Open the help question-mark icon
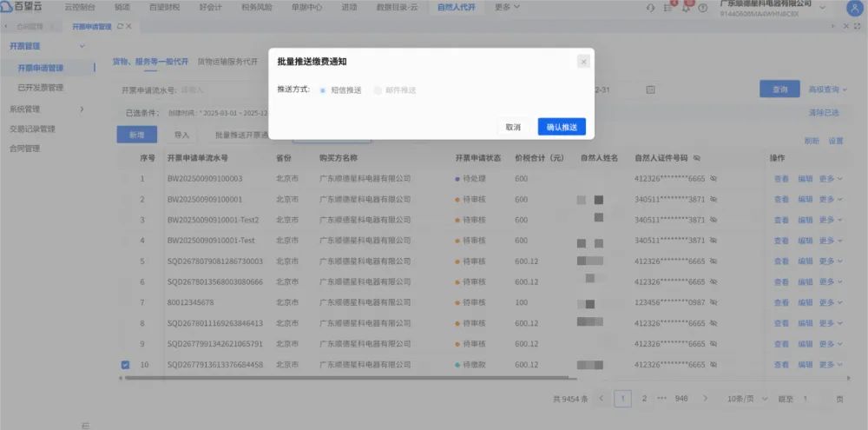 (x=703, y=8)
